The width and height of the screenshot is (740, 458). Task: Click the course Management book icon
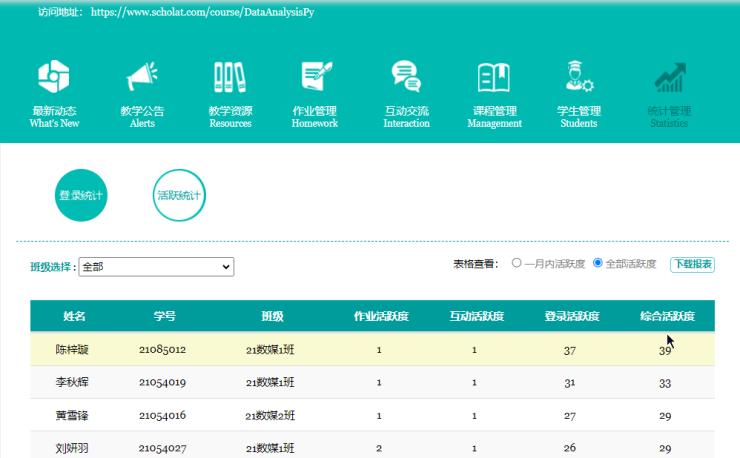[x=494, y=77]
